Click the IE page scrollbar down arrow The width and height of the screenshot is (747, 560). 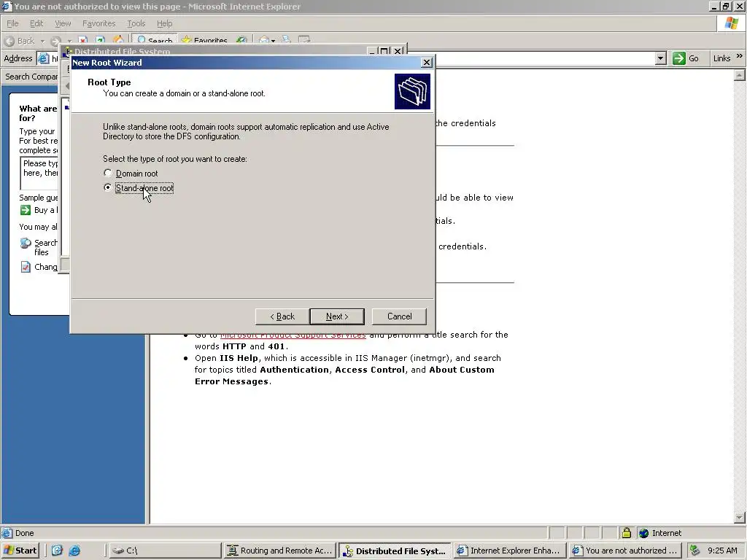pyautogui.click(x=740, y=518)
